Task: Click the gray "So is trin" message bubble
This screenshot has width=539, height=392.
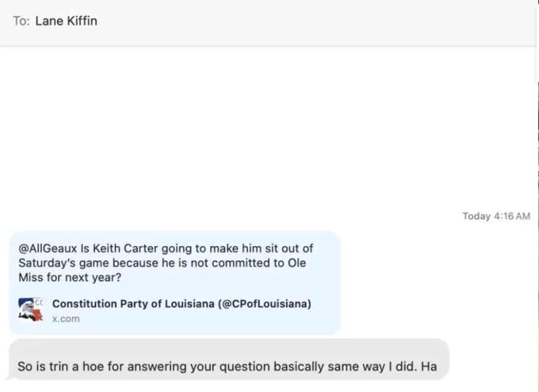Action: click(228, 359)
